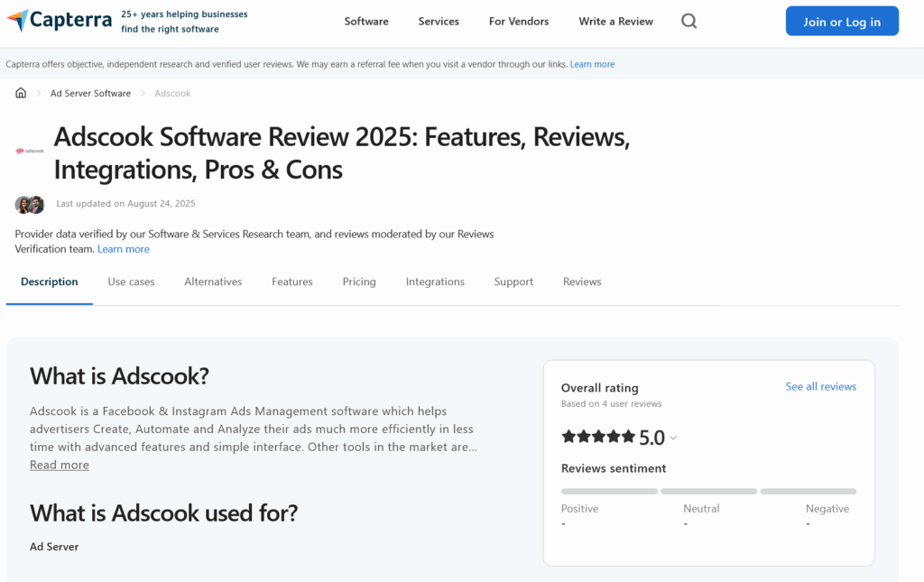Click the Positive sentiment bar
Screen dimensions: 924x582
point(609,491)
